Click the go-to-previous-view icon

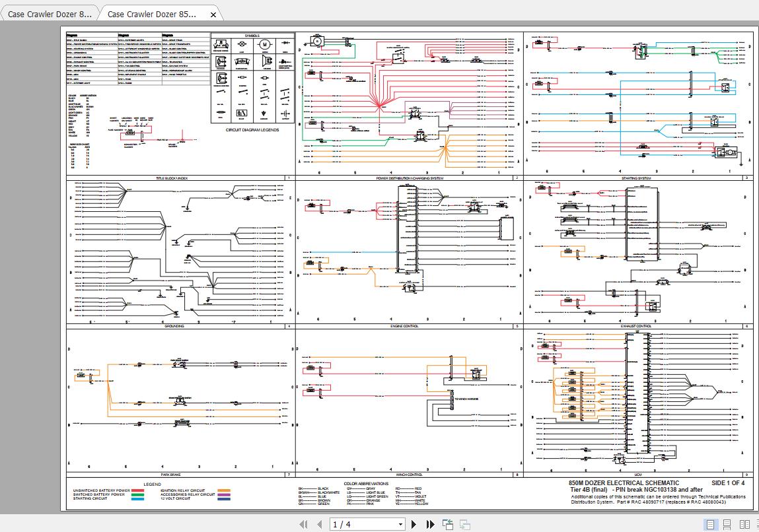click(448, 525)
